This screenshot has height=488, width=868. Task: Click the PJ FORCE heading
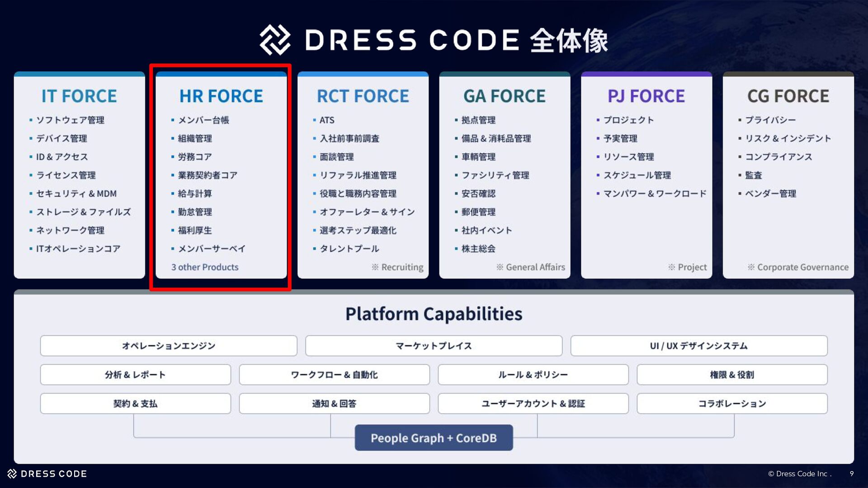(x=646, y=96)
